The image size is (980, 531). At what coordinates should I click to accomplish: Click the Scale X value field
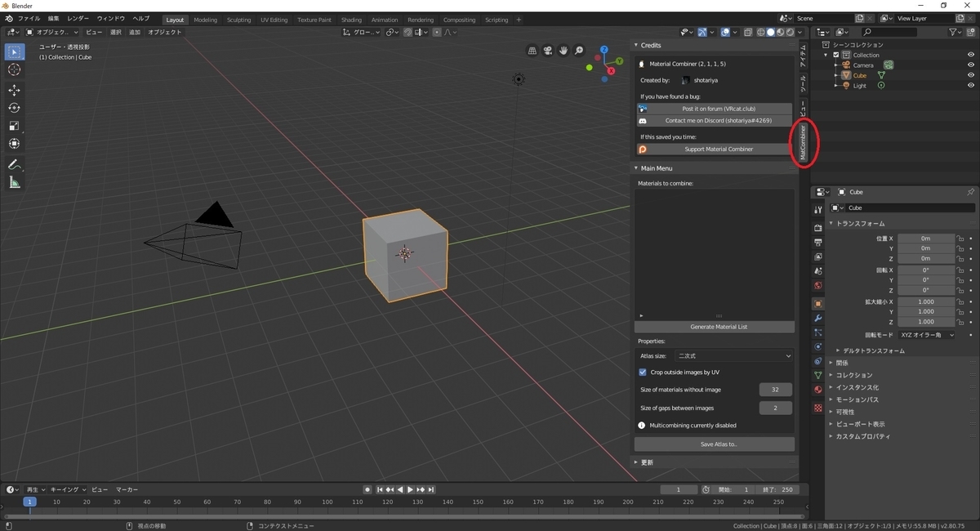926,301
